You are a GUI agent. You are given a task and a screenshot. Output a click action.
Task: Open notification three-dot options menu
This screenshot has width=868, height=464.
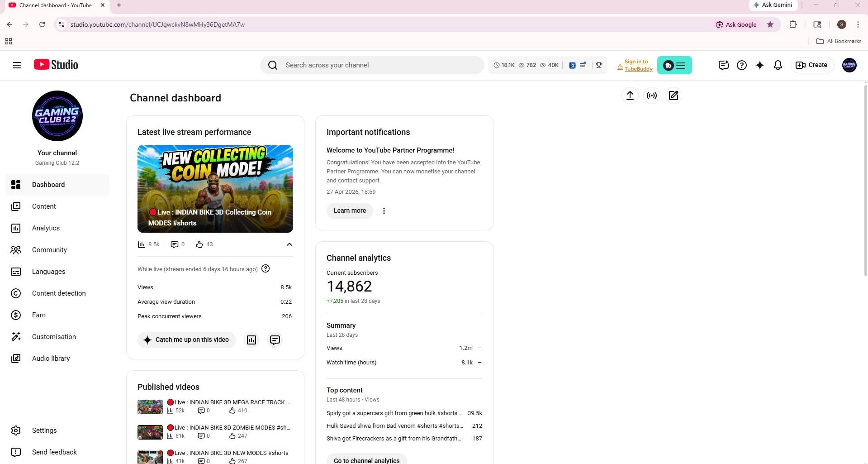coord(384,211)
